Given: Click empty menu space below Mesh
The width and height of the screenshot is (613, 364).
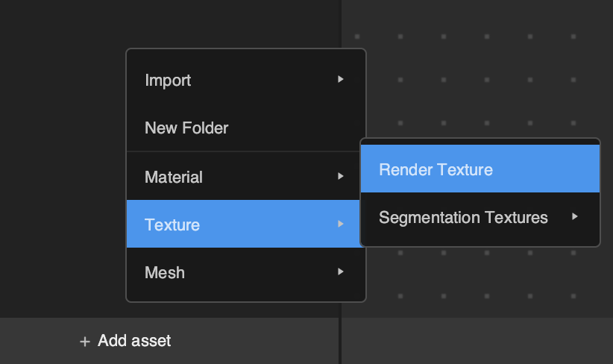Looking at the screenshot, I should pos(246,298).
